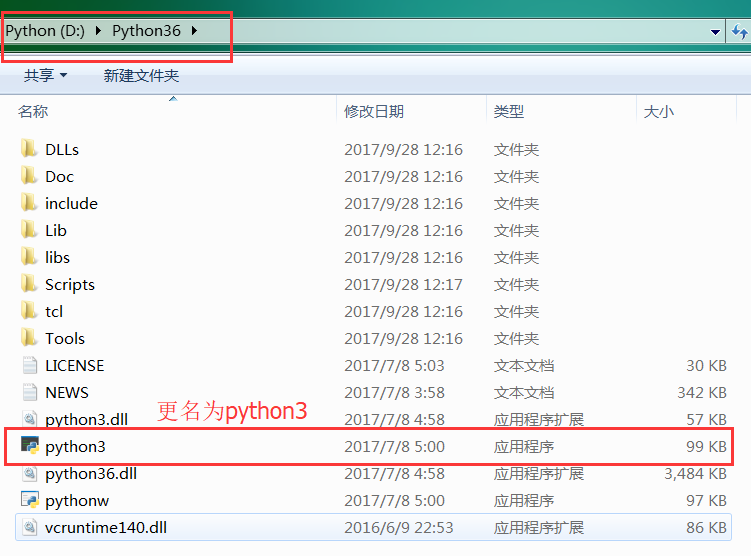Expand the arrow after Python (D:)
751x556 pixels.
(x=98, y=31)
